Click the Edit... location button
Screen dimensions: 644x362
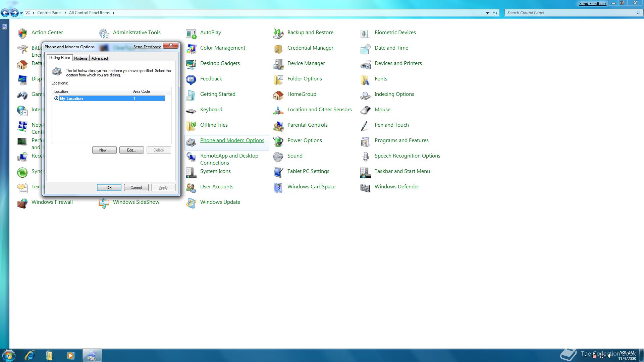[x=131, y=150]
